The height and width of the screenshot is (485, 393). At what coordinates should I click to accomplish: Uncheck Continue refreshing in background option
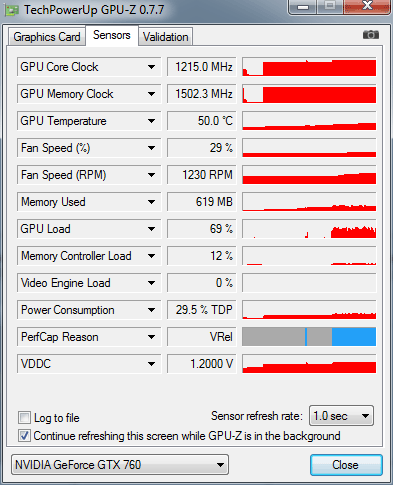coord(24,436)
